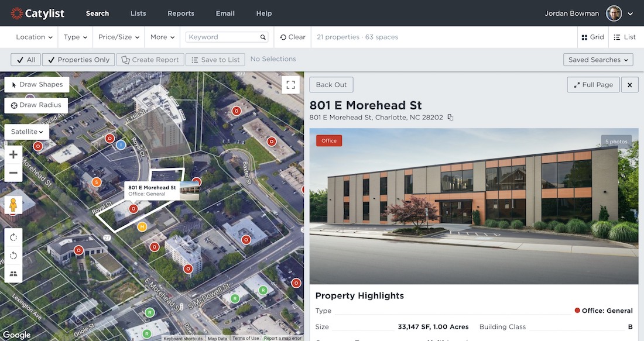Copy the property address with the copy icon
Screen dimensions: 644x341
point(450,118)
